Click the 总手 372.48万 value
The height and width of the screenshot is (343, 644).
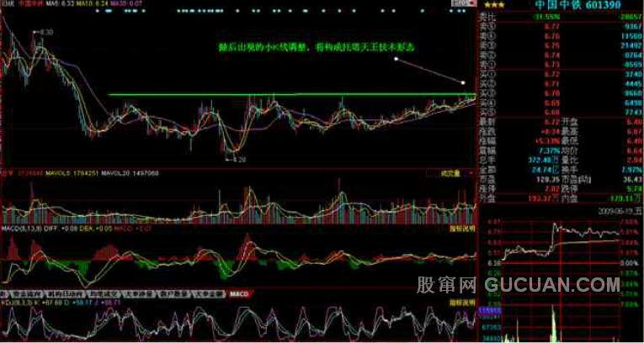pos(543,160)
